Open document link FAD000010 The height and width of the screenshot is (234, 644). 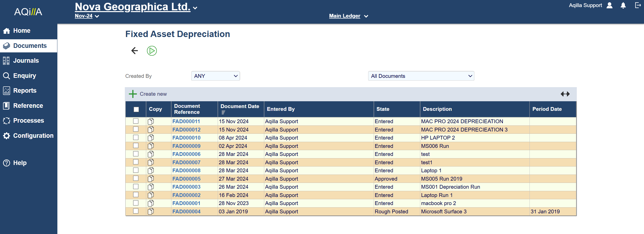coord(186,138)
